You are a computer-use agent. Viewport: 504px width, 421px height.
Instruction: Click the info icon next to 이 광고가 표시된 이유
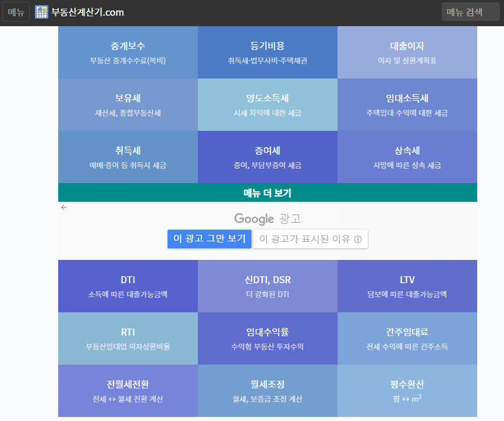pos(358,239)
